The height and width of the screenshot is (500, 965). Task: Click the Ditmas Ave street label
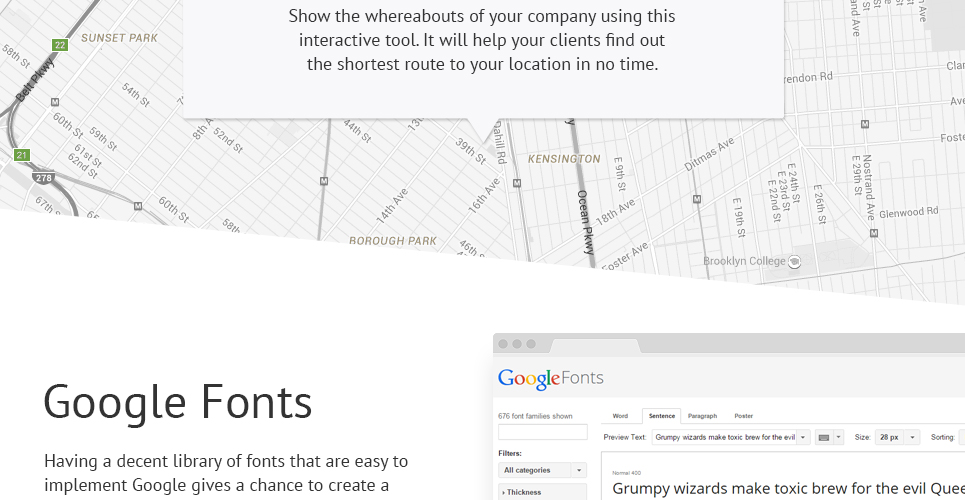pos(710,154)
